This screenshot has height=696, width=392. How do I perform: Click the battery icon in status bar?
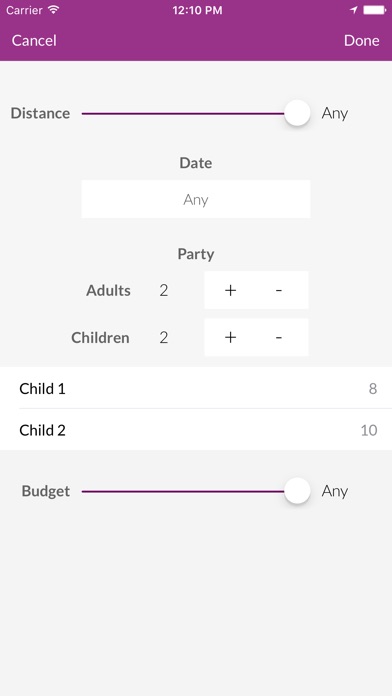[x=375, y=10]
